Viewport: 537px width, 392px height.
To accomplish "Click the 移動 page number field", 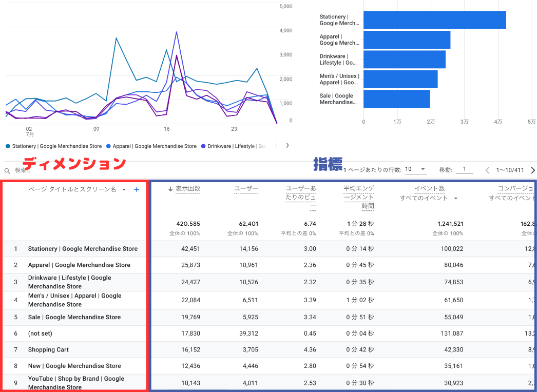I will (x=465, y=169).
